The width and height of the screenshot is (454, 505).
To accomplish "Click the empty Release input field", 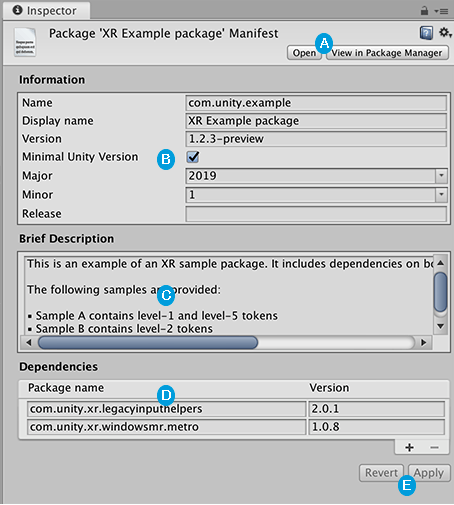I will click(x=316, y=214).
